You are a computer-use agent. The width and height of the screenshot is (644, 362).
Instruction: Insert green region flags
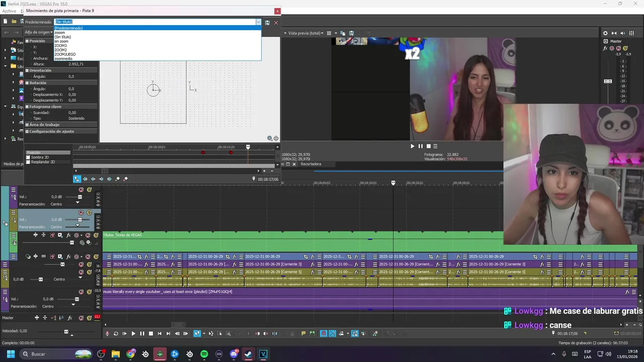pyautogui.click(x=312, y=333)
